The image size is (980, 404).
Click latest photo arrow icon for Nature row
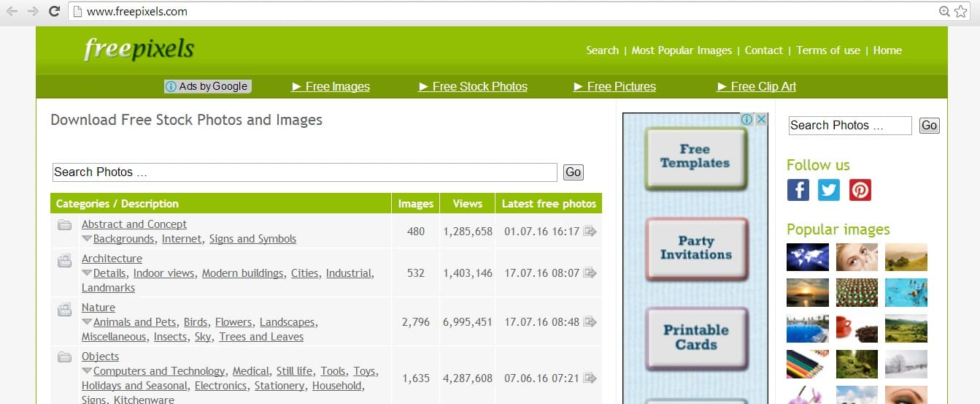pyautogui.click(x=590, y=322)
